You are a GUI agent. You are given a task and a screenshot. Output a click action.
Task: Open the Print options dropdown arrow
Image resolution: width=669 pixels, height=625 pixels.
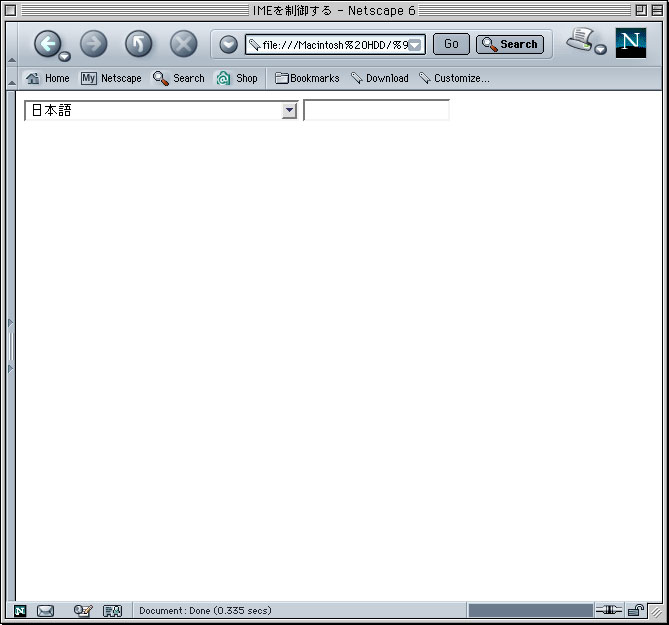coord(601,49)
